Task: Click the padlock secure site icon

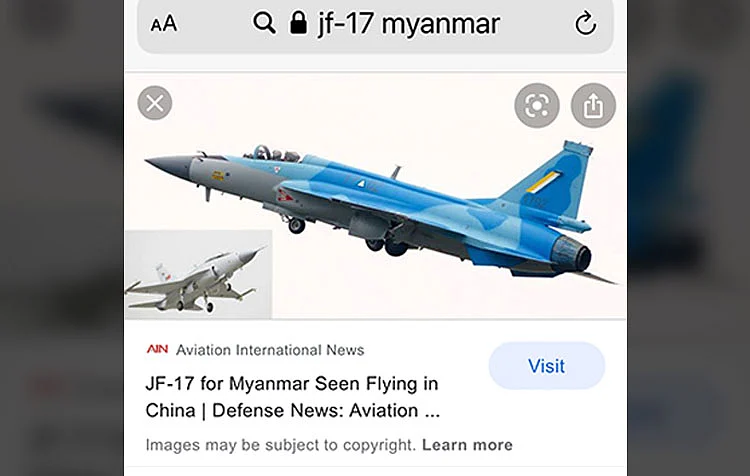Action: pyautogui.click(x=298, y=22)
